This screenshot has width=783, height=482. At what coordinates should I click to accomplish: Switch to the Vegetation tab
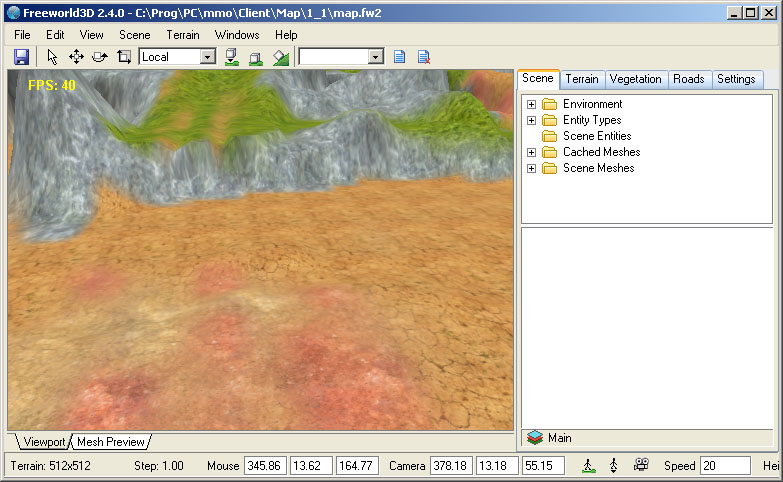[636, 79]
